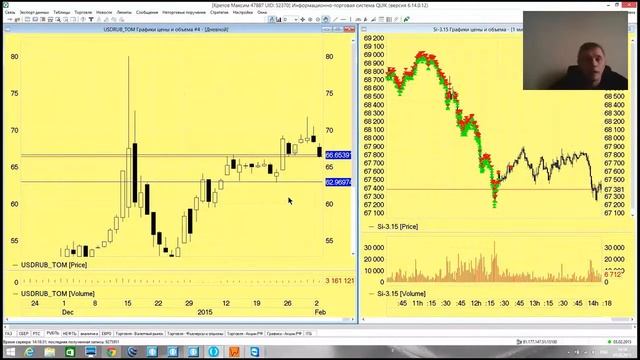Open the Лимиты menu
The width and height of the screenshot is (640, 360).
pos(124,12)
